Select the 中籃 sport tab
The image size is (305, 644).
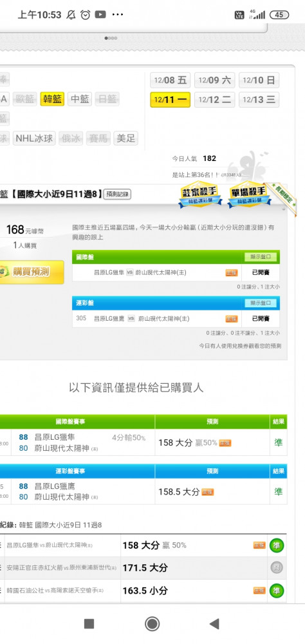click(x=80, y=99)
